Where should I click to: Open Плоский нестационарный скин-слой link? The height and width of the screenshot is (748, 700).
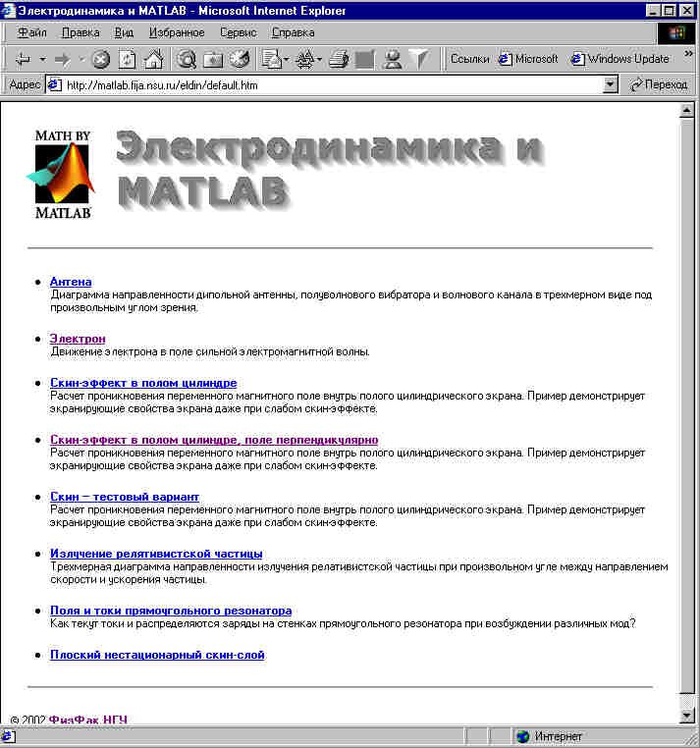point(157,655)
